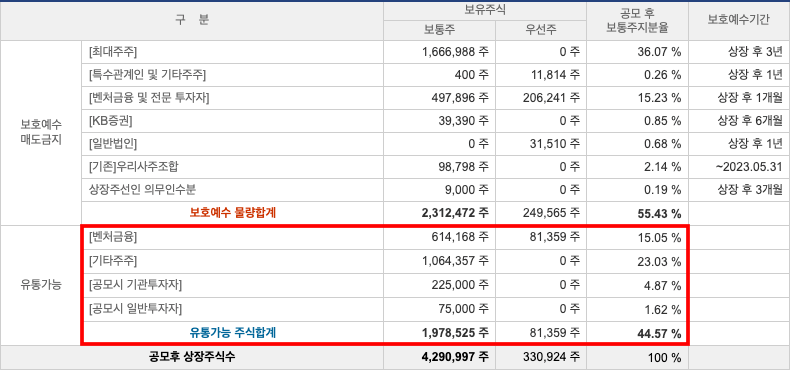Click the '1.62 %' value
Image resolution: width=791 pixels, height=371 pixels.
(661, 308)
